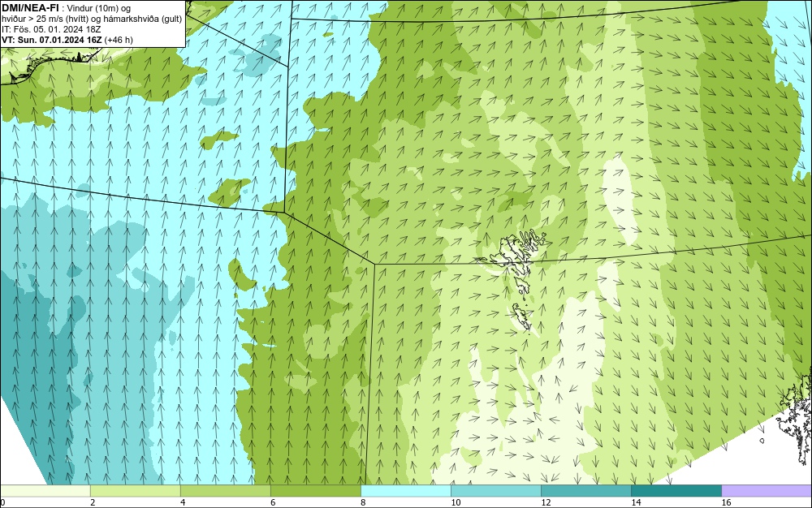Click the 4–6 m/s legend color swatch
Screen dimensions: 812x508
[225, 491]
